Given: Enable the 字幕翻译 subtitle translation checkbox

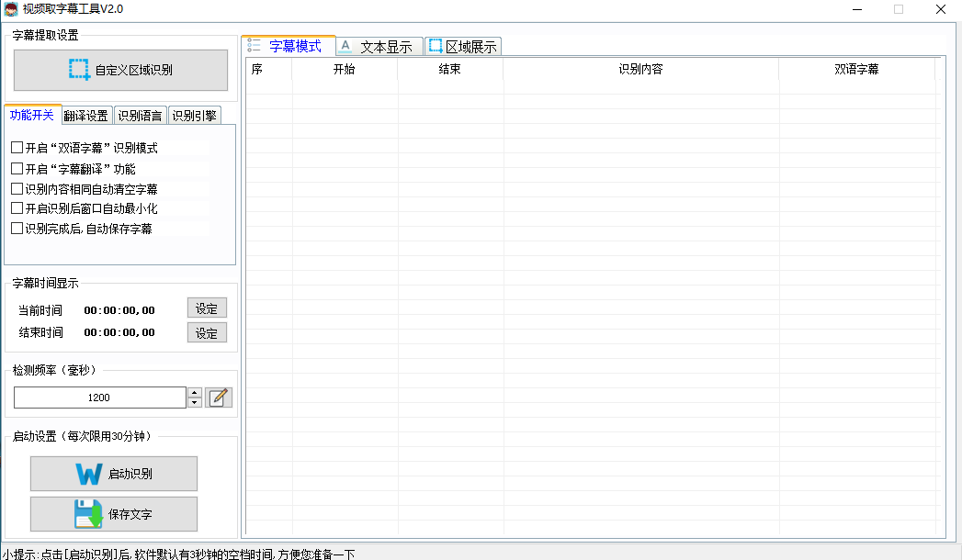Looking at the screenshot, I should click(17, 169).
